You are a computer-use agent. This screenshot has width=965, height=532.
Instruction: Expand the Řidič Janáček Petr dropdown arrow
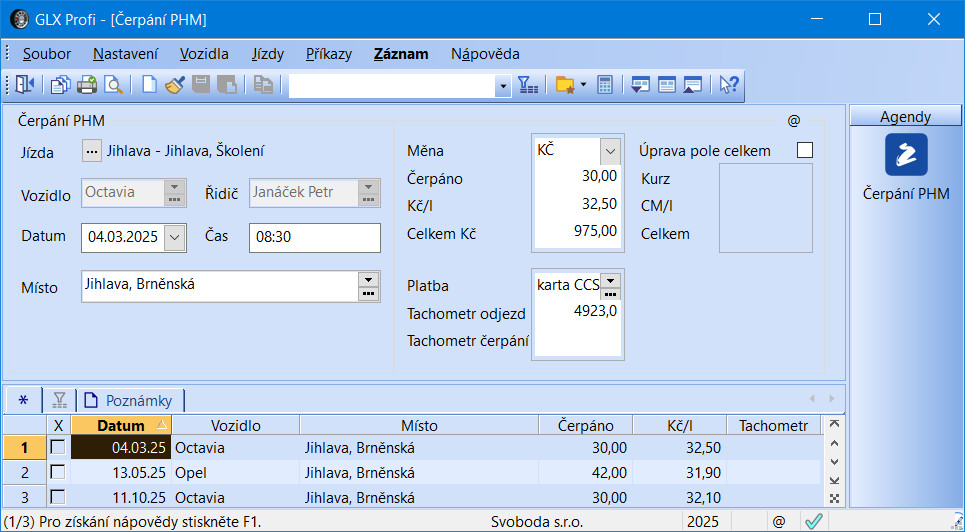click(x=368, y=187)
